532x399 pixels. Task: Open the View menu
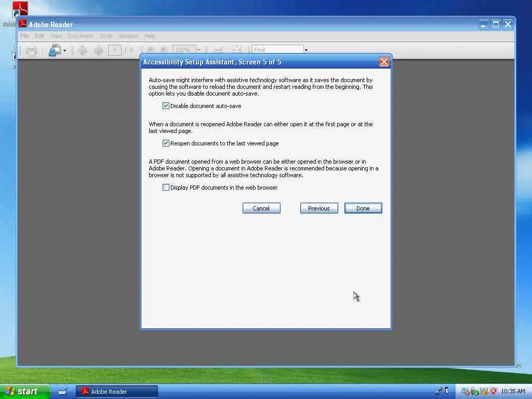coord(56,36)
